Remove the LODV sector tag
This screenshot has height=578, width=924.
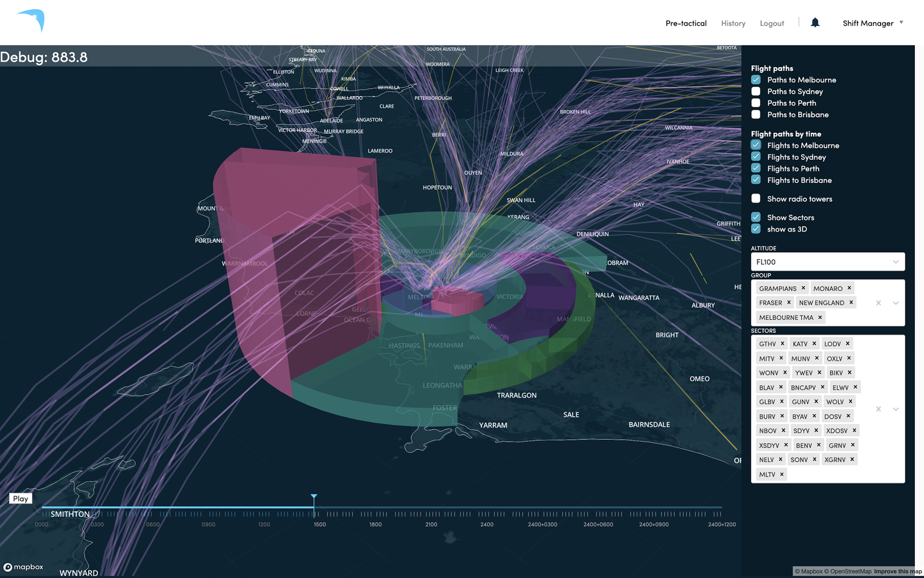[x=847, y=343]
